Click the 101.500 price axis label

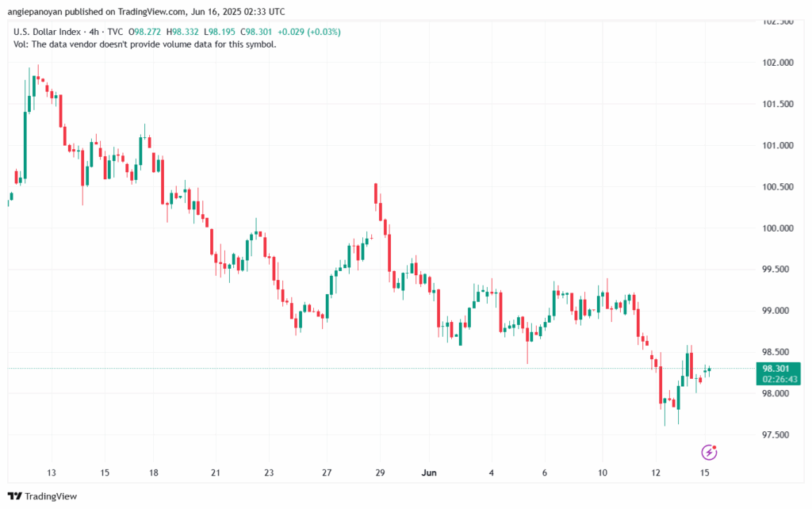(x=778, y=104)
